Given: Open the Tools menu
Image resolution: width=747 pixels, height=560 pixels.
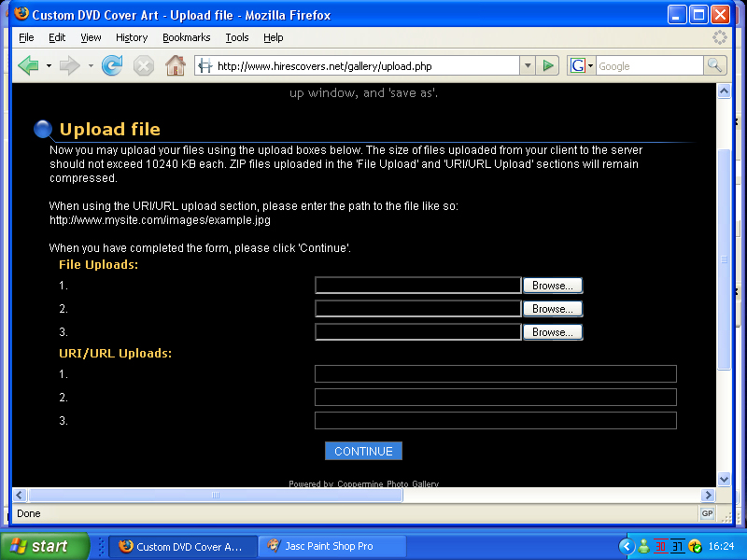Looking at the screenshot, I should coord(237,37).
